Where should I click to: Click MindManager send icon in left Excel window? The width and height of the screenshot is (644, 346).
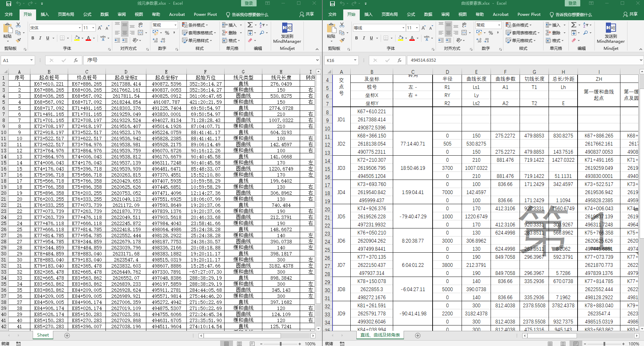click(x=287, y=28)
